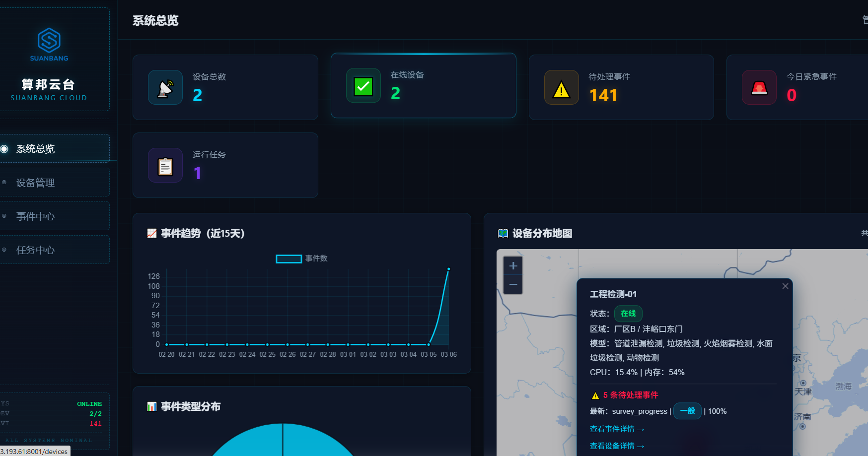The image size is (868, 456).
Task: Click the bar chart icon beside 事件类型分布
Action: point(151,406)
